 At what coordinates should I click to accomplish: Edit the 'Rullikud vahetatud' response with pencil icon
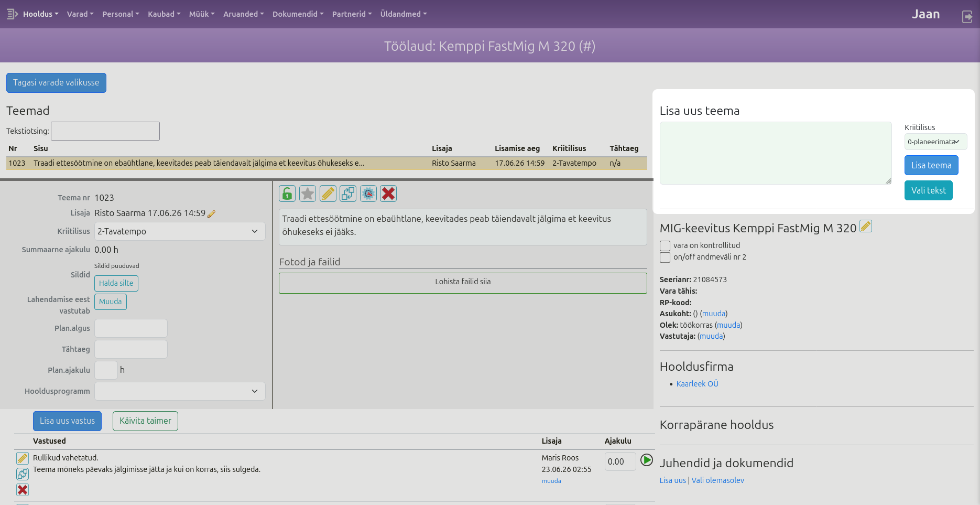point(23,458)
